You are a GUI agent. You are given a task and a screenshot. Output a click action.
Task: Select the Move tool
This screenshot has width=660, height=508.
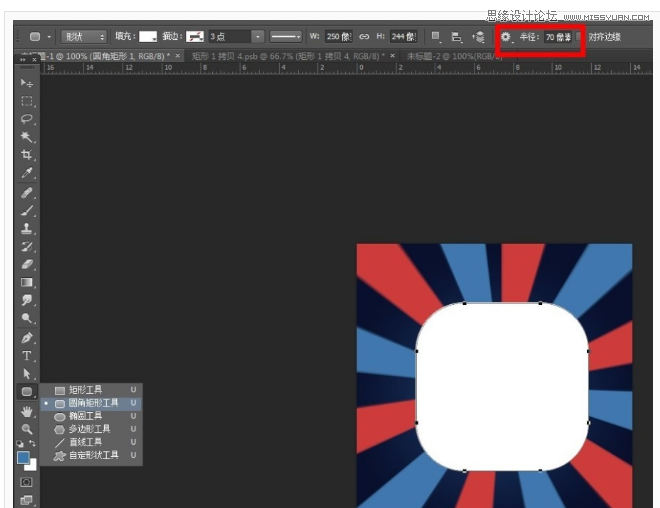27,83
